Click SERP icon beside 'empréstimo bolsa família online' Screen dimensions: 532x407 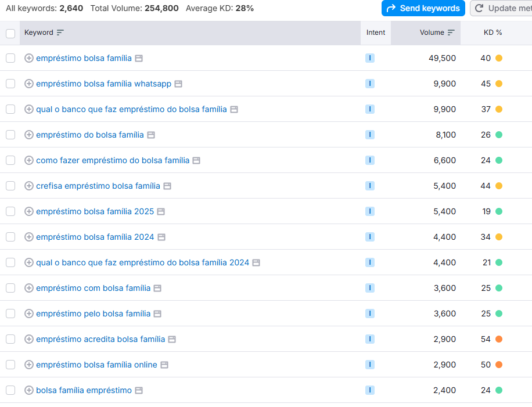click(164, 365)
